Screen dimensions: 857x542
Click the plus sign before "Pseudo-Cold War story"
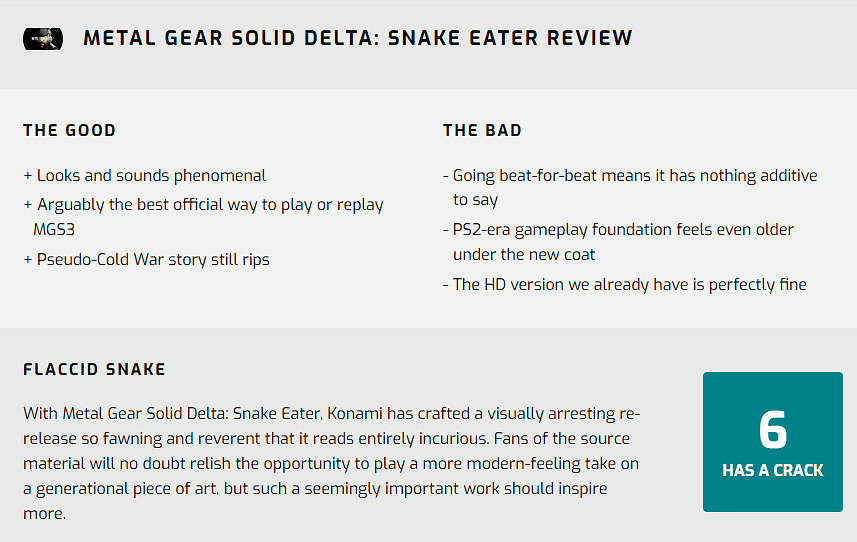(28, 260)
